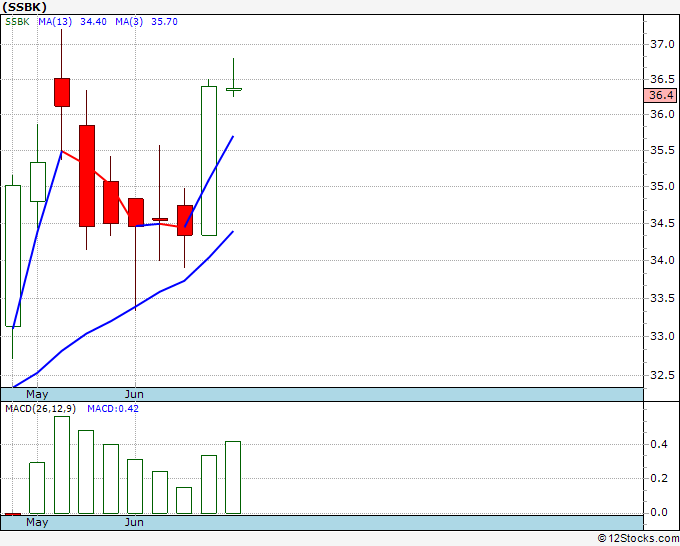Click the highlighted 36.4 current price tag
Image resolution: width=680 pixels, height=546 pixels.
tap(660, 95)
